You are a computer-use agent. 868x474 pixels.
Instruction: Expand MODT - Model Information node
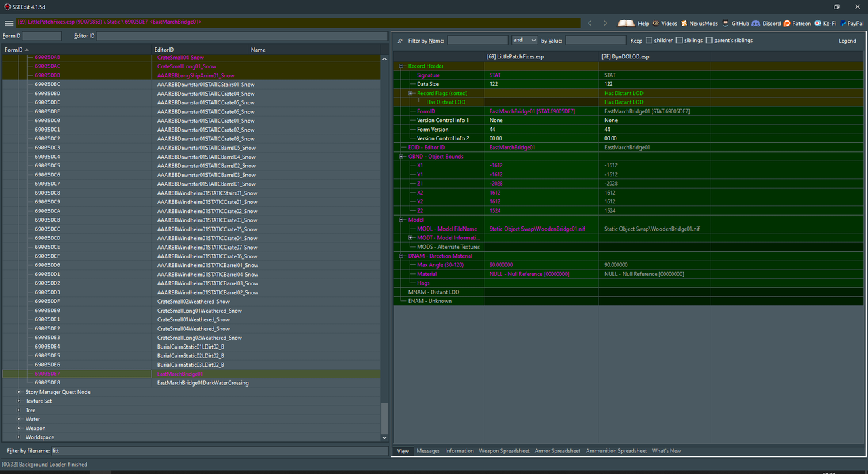coord(411,238)
